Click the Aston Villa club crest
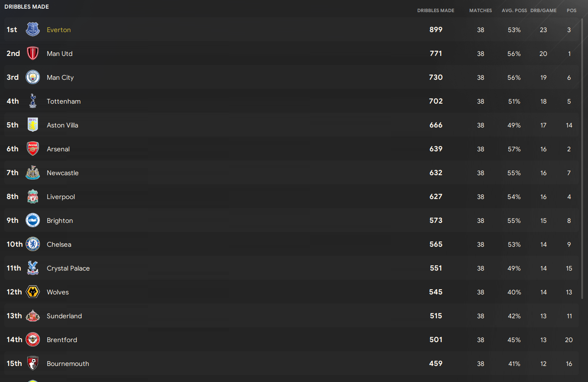588x382 pixels. (x=33, y=125)
